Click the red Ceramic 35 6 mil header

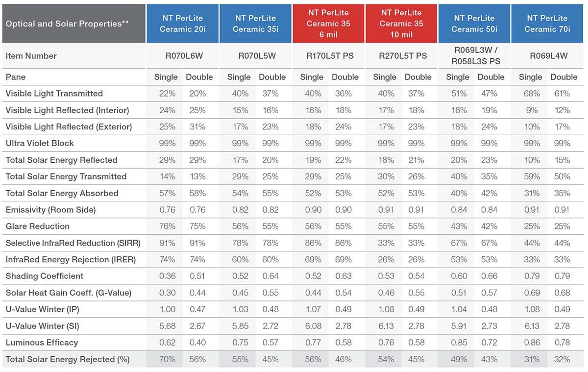[328, 24]
